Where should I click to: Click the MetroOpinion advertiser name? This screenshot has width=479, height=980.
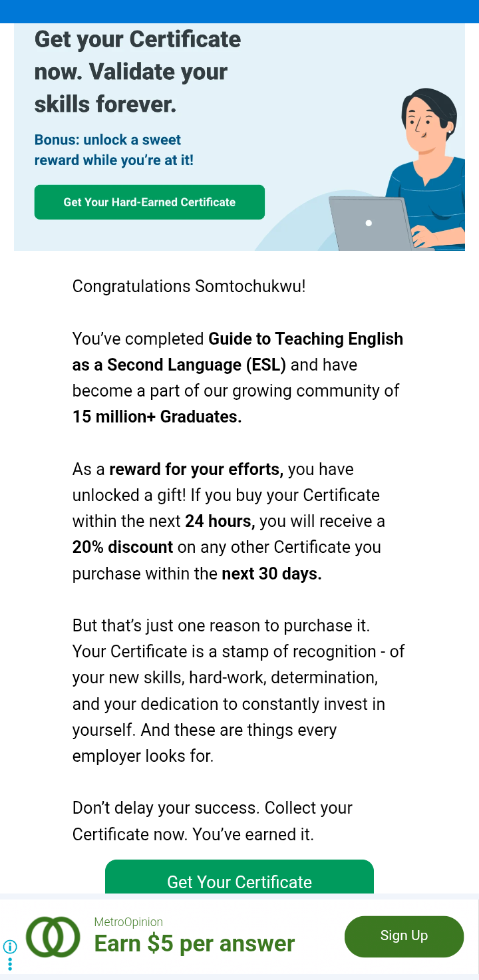(x=128, y=922)
